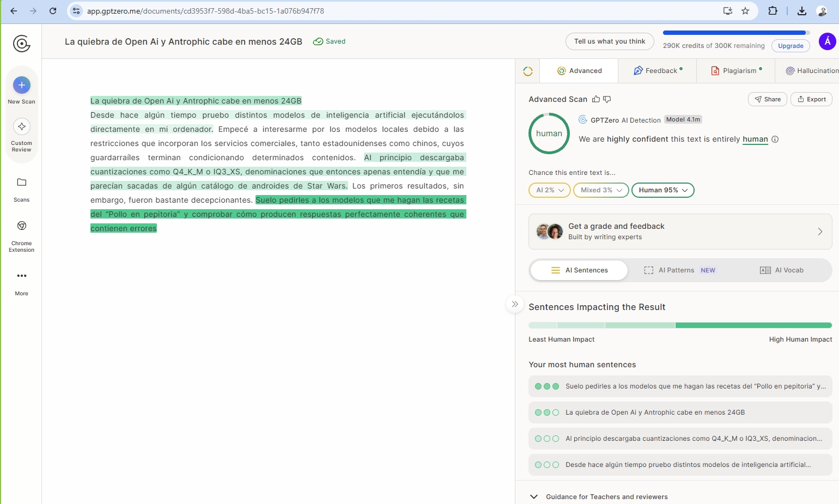Open Get a grade and feedback card

[x=680, y=232]
